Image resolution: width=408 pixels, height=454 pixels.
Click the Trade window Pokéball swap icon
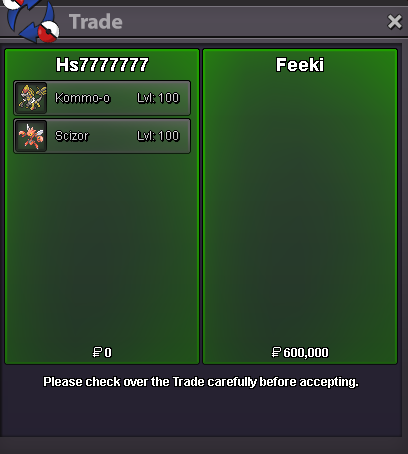click(32, 21)
